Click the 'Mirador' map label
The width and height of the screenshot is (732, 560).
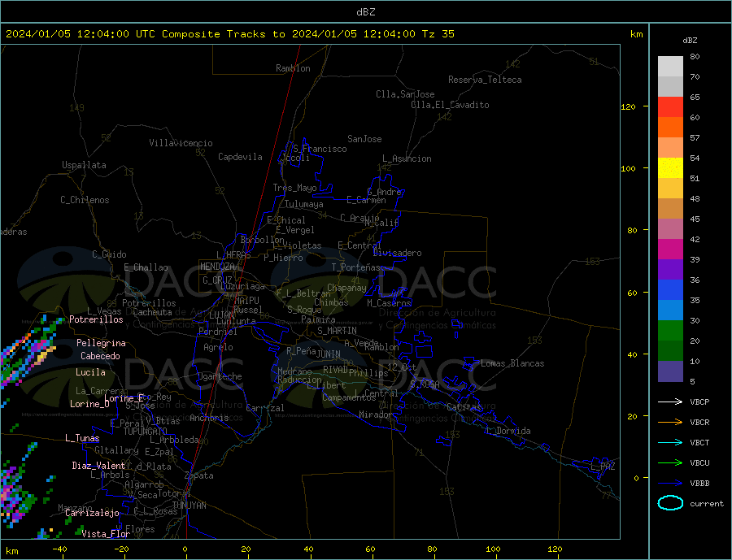point(376,415)
